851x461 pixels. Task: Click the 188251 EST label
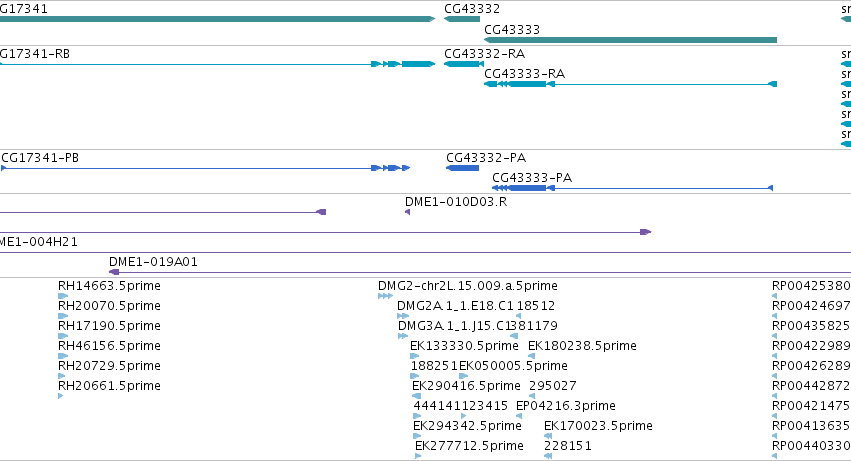434,366
